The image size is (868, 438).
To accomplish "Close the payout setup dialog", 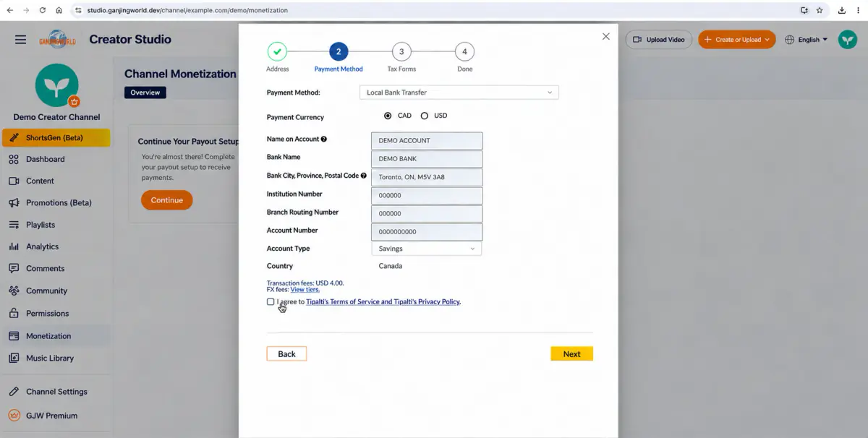I will [x=606, y=36].
